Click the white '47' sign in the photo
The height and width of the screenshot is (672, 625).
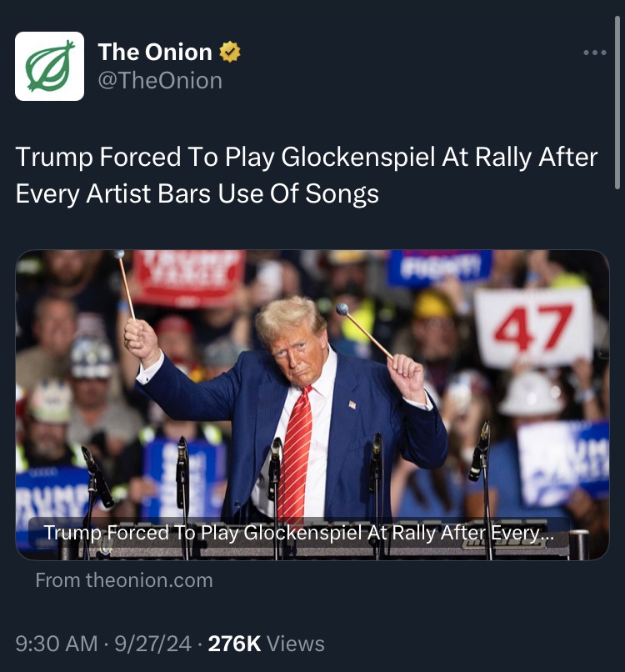tap(534, 327)
